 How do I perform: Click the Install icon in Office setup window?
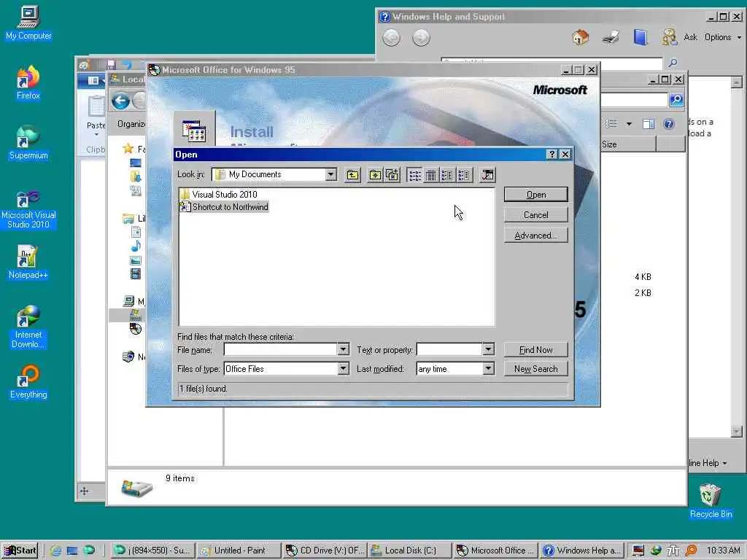click(x=194, y=131)
